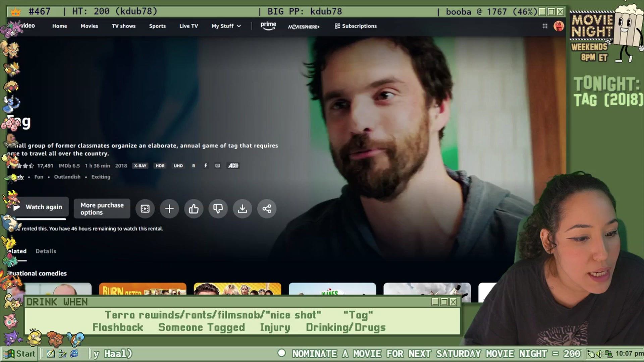The image size is (644, 362).
Task: Add Tag to watchlist with plus icon
Action: coord(169,209)
